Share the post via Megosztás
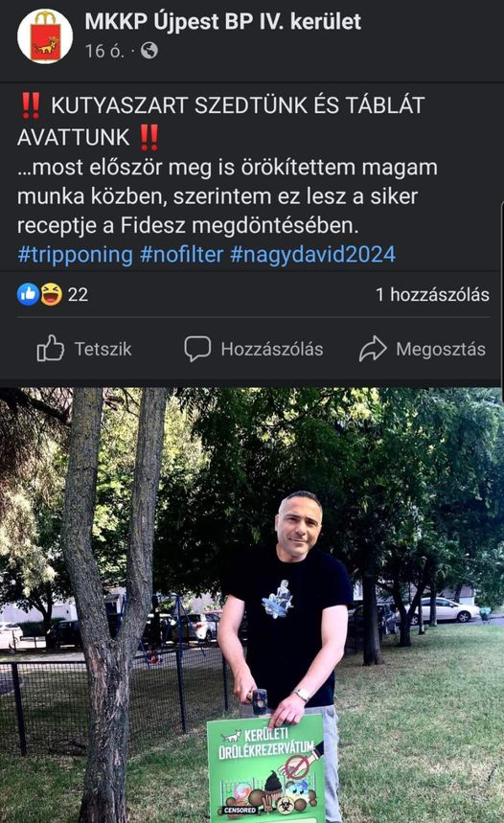The width and height of the screenshot is (504, 823). click(x=423, y=349)
